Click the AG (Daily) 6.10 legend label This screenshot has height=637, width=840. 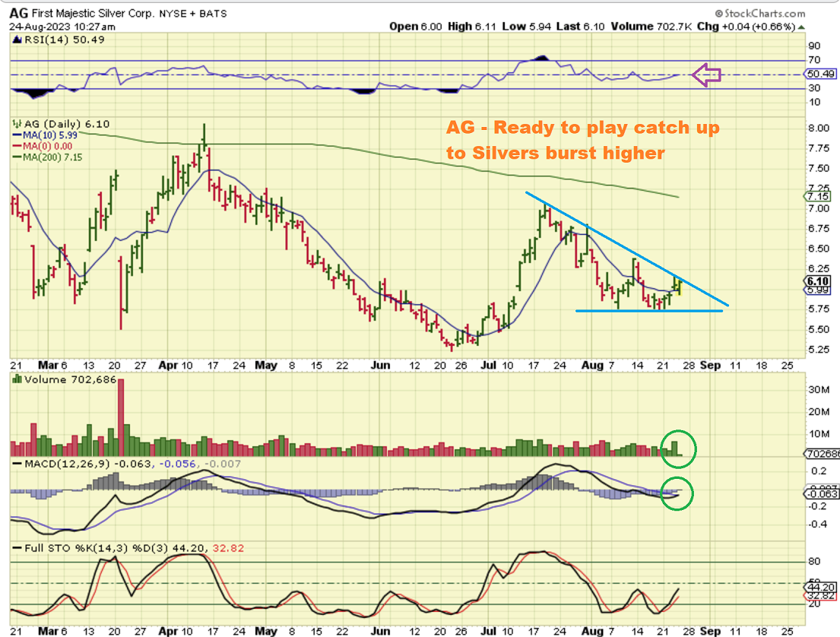[67, 124]
